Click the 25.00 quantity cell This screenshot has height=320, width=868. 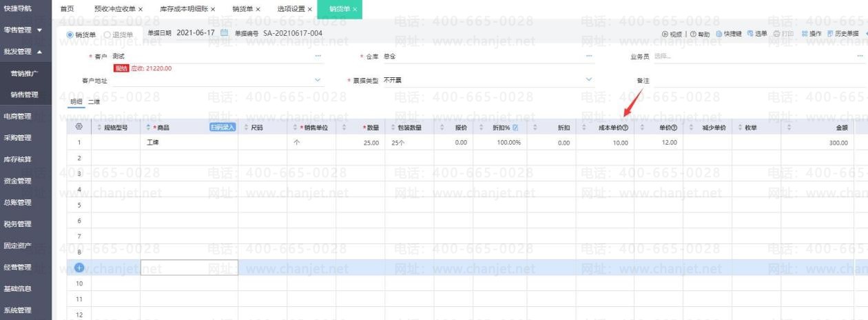[x=360, y=143]
